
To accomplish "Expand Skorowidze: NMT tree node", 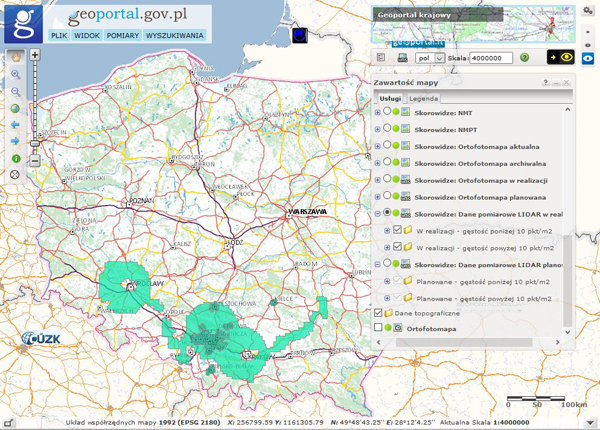I will tap(377, 112).
